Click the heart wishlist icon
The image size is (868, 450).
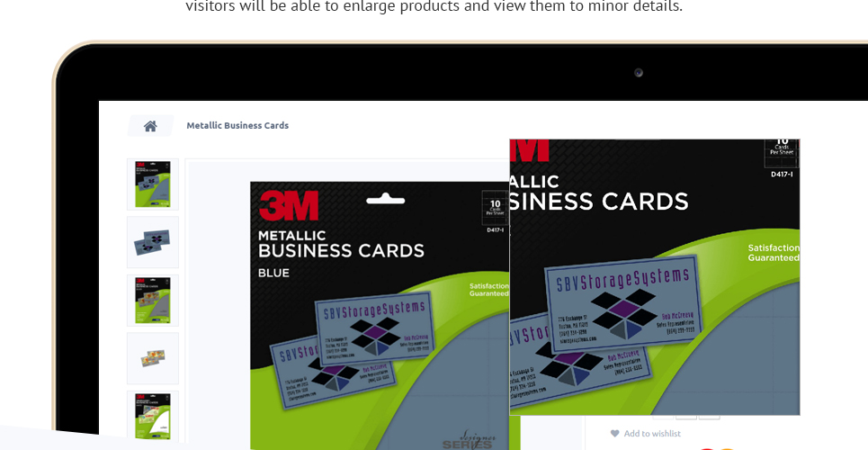[614, 434]
